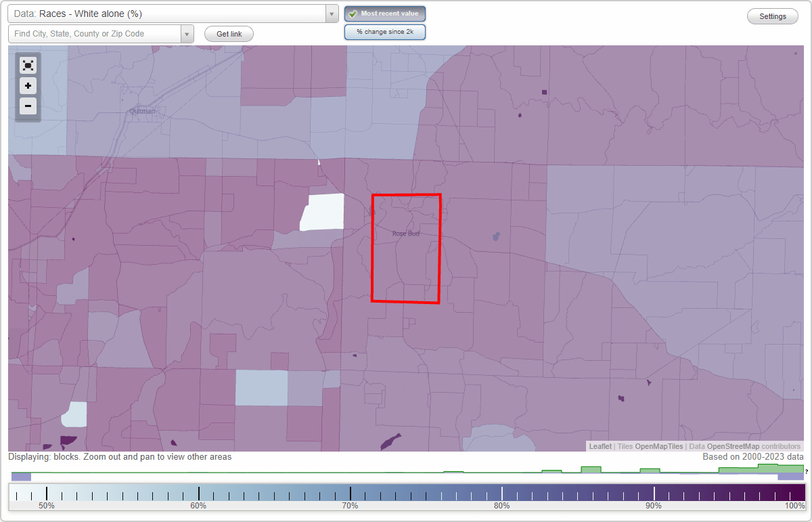Toggle 'Most recent value' display mode
This screenshot has height=522, width=812.
pos(384,13)
